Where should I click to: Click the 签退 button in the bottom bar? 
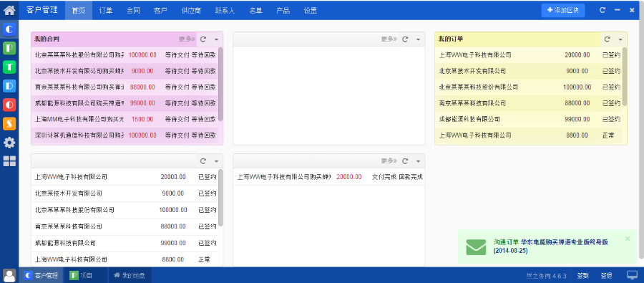click(x=606, y=275)
